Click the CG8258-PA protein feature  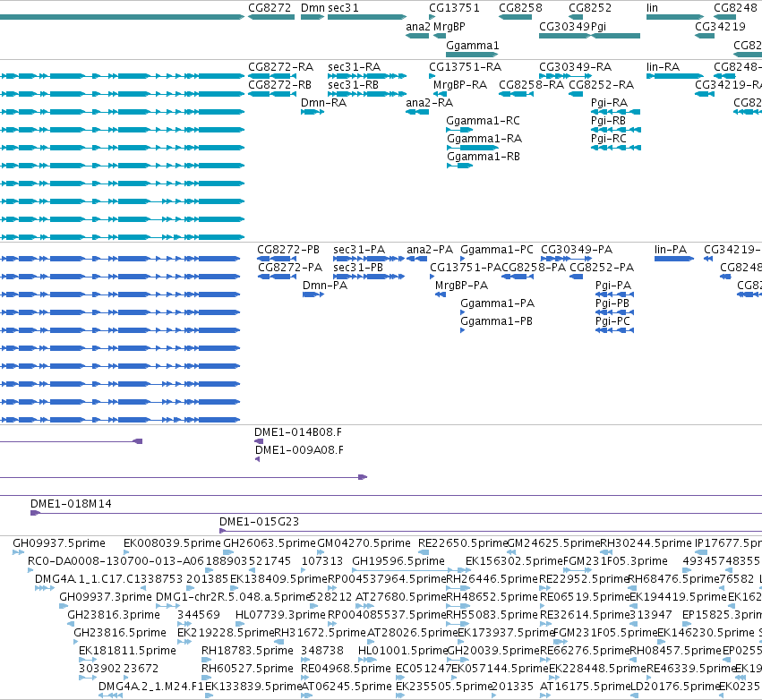pyautogui.click(x=518, y=277)
